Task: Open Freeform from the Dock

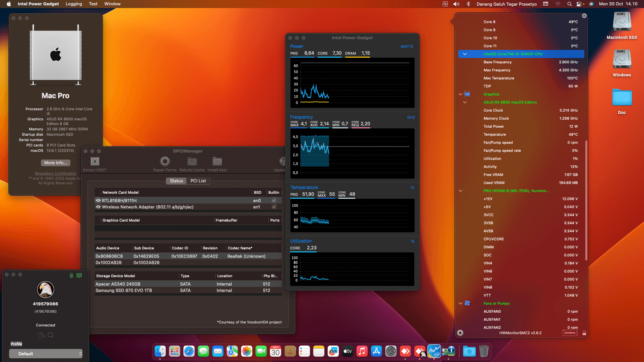Action: pos(333,351)
